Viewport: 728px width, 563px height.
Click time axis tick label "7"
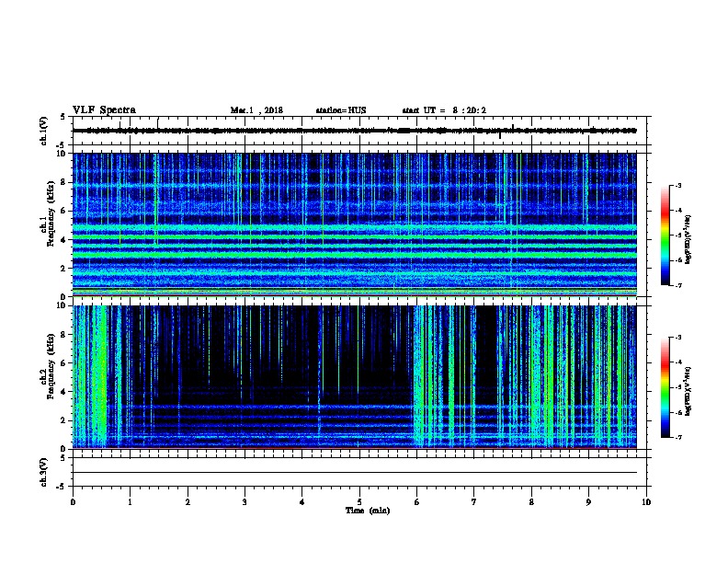[x=474, y=501]
